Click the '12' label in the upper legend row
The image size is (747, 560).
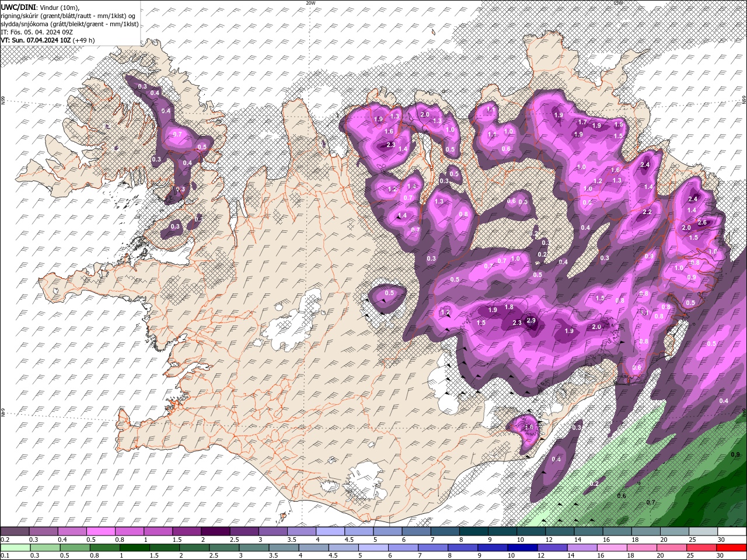click(550, 540)
